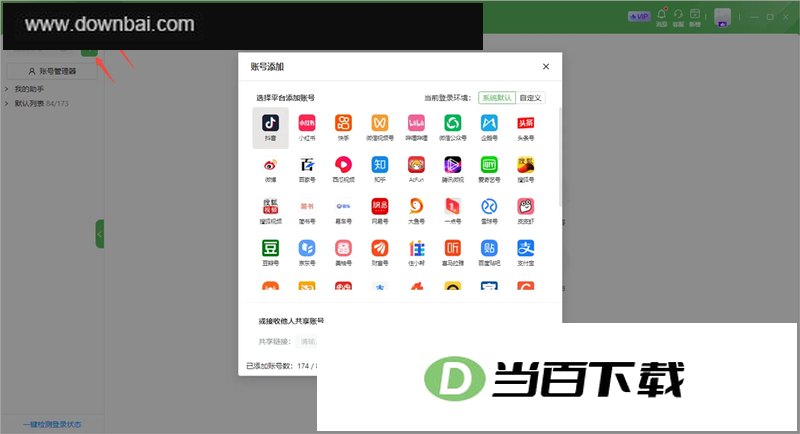Screen dimensions: 800x434
Task: Select the 喜马拉雅 platform icon
Action: point(453,248)
